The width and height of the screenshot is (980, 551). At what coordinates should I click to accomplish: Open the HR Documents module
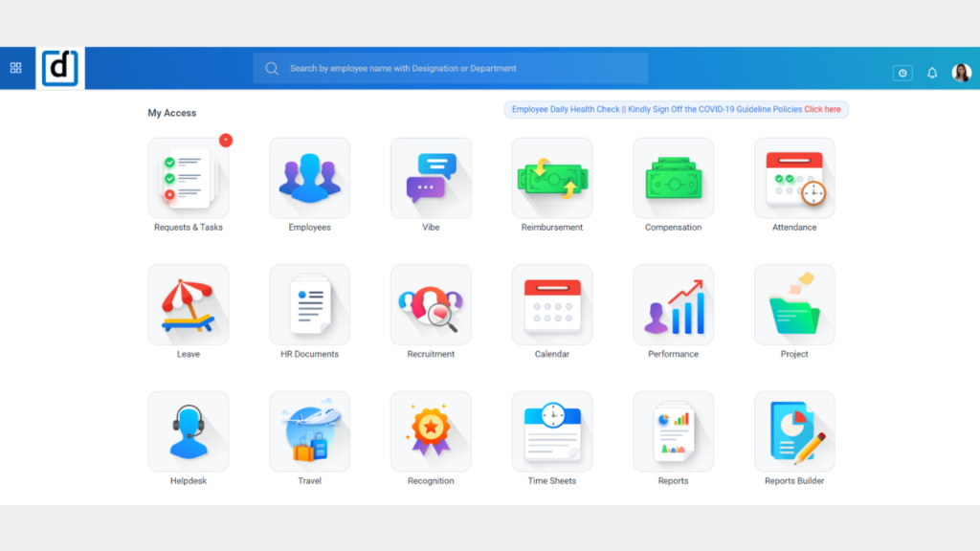309,305
